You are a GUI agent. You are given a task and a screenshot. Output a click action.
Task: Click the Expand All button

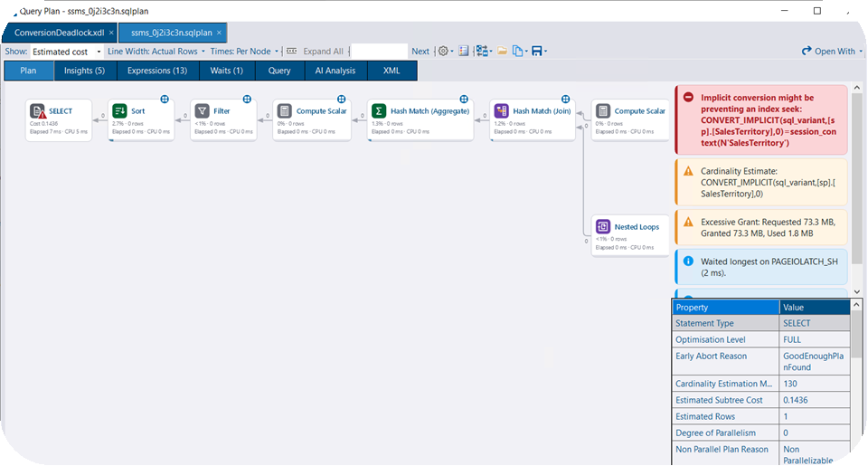pyautogui.click(x=324, y=51)
